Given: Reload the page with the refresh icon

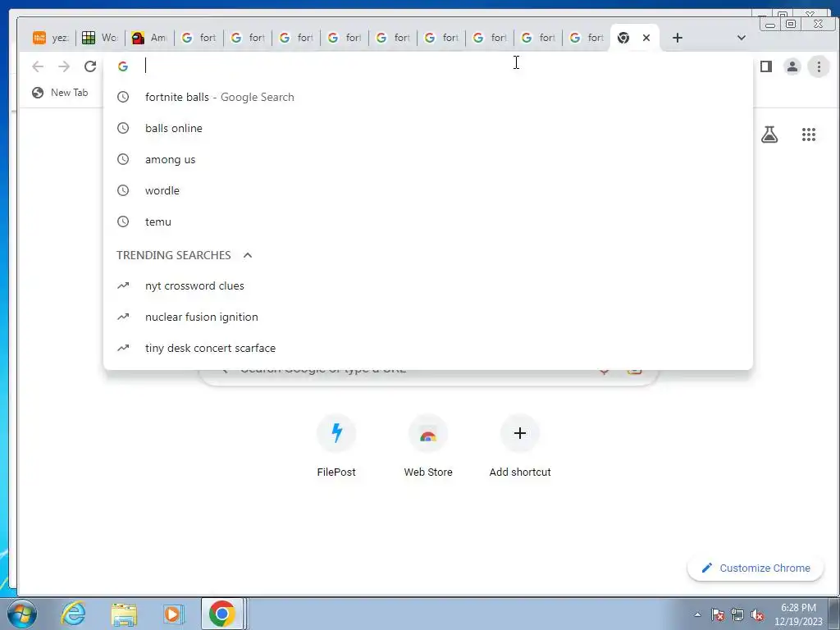Looking at the screenshot, I should [90, 66].
